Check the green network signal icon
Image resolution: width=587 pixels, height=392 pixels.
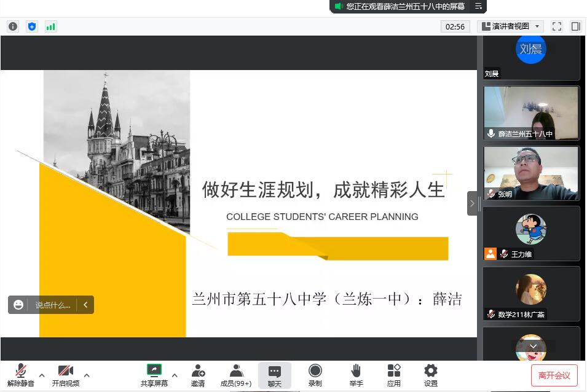click(x=50, y=26)
